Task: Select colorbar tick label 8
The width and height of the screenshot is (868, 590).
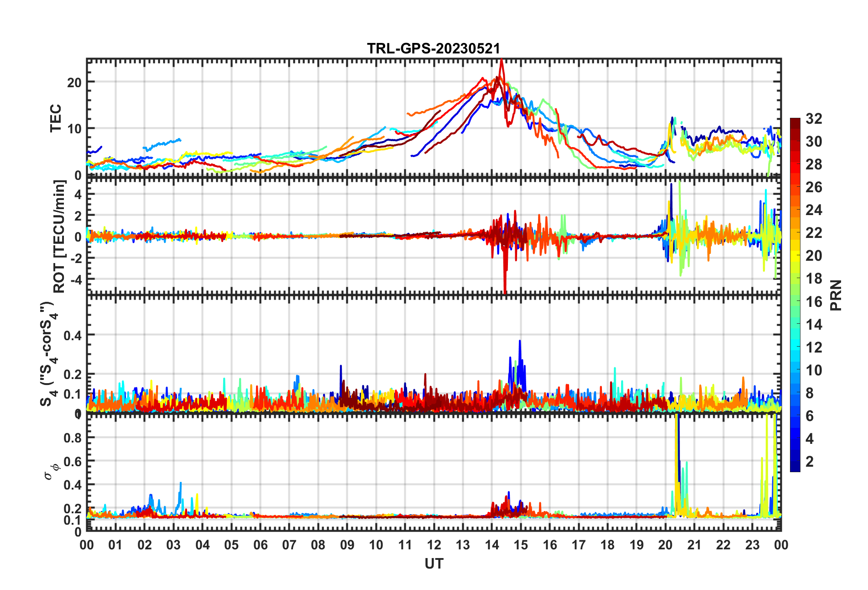Action: tap(810, 393)
